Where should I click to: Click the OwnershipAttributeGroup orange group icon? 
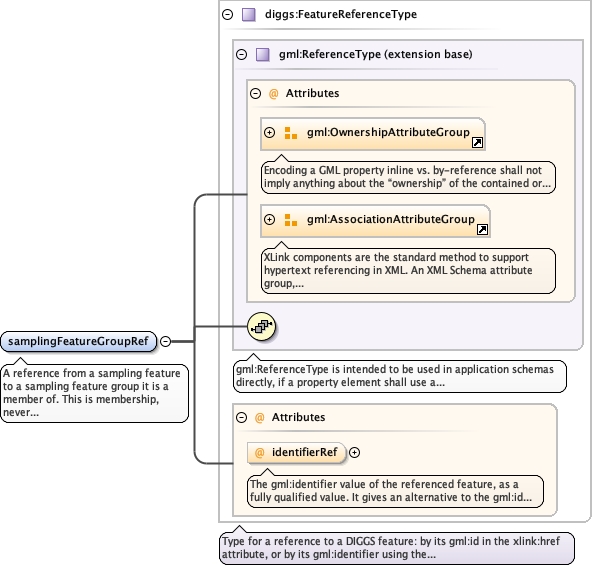290,133
